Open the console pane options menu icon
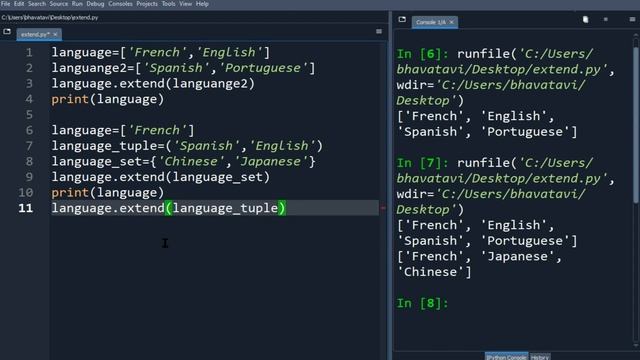640x360 pixels. (x=632, y=19)
